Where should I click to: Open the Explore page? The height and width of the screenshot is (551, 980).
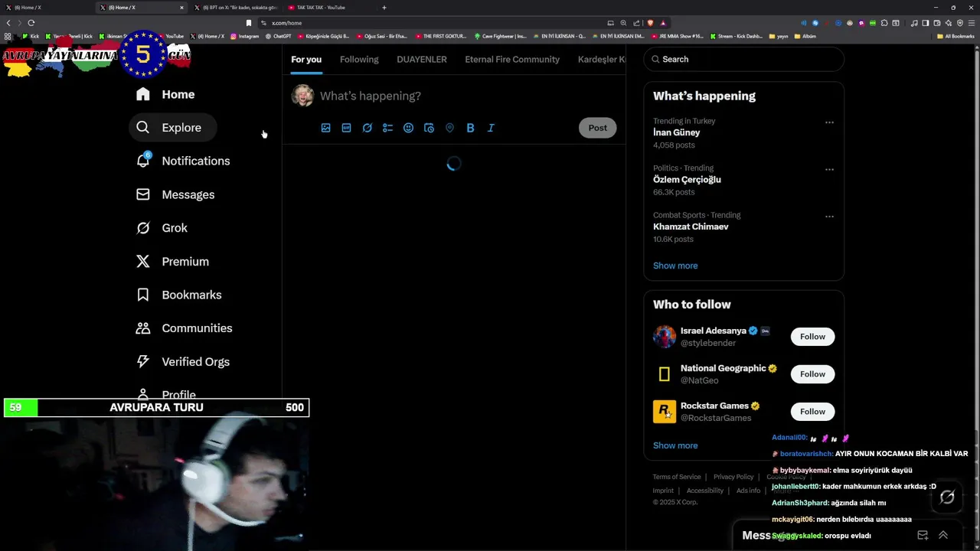pyautogui.click(x=171, y=128)
